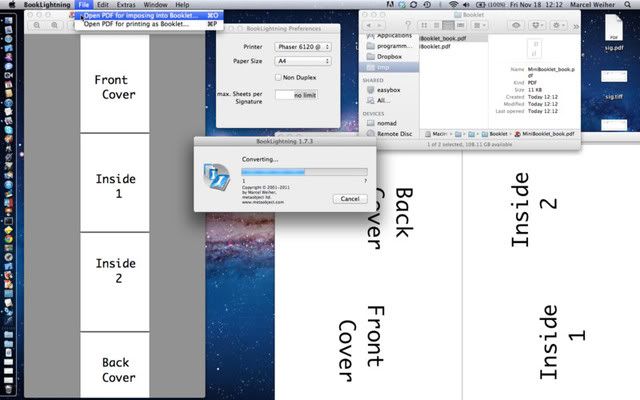Viewport: 640px width, 400px height.
Task: Open the Finder arrange-by dropdown
Action: pyautogui.click(x=480, y=25)
